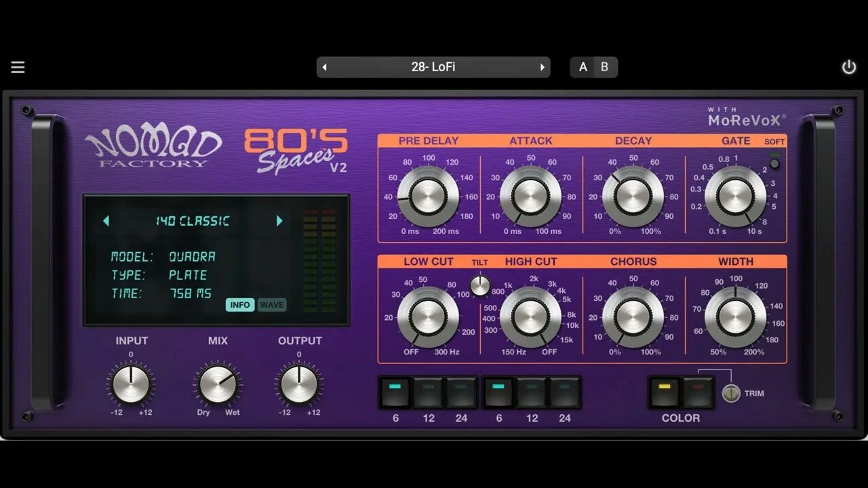Click the 140 CLASSIC model name
Screen dimensions: 868x488
coord(193,221)
